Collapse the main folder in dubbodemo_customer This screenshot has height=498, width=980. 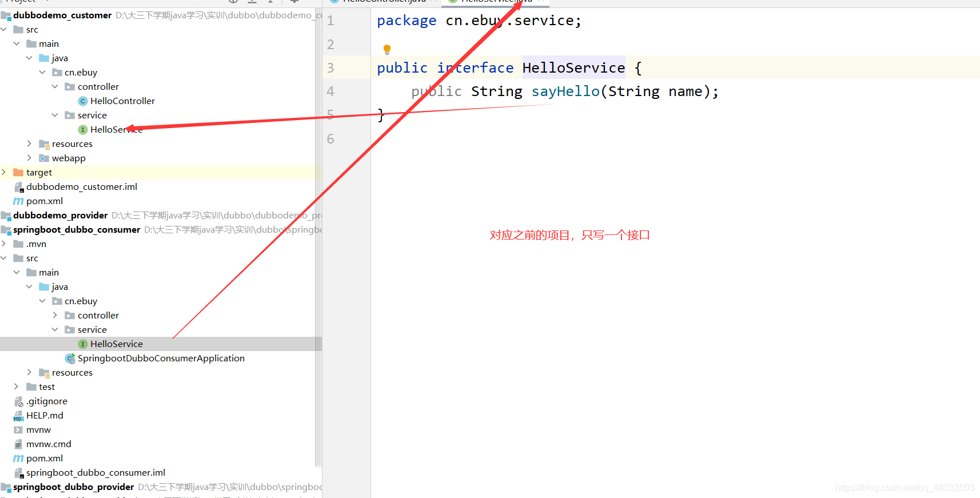(x=17, y=43)
